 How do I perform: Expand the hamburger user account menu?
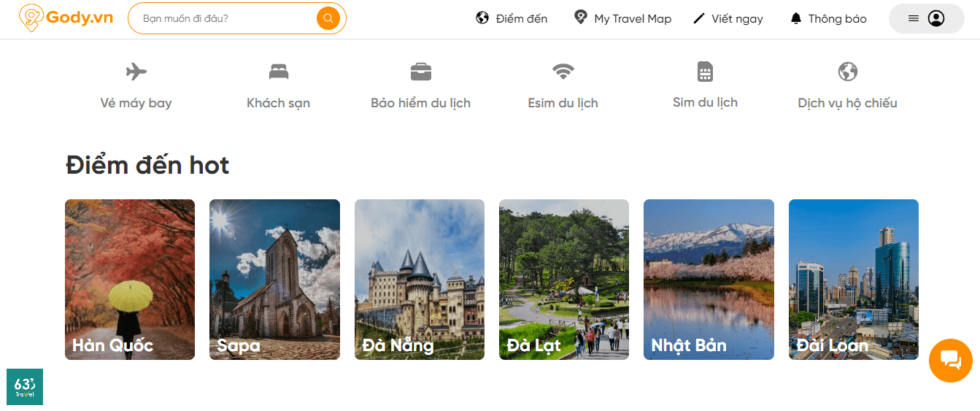[x=926, y=19]
